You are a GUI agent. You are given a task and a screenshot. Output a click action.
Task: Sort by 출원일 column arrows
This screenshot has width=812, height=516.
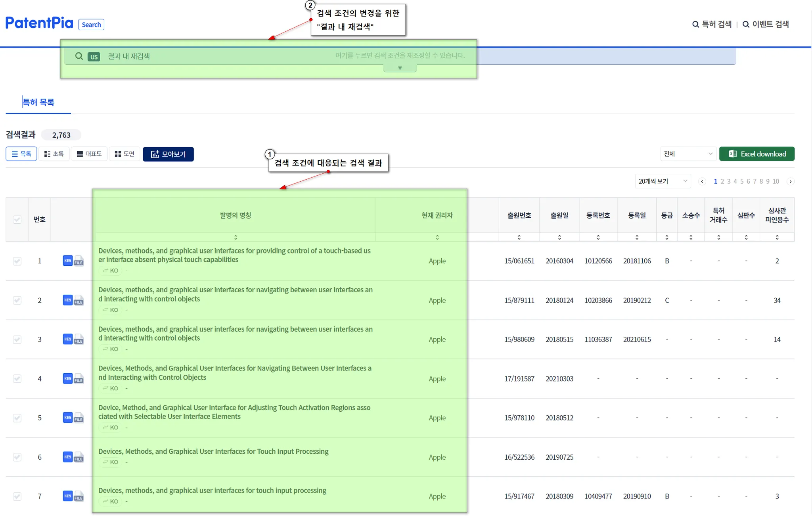(559, 237)
